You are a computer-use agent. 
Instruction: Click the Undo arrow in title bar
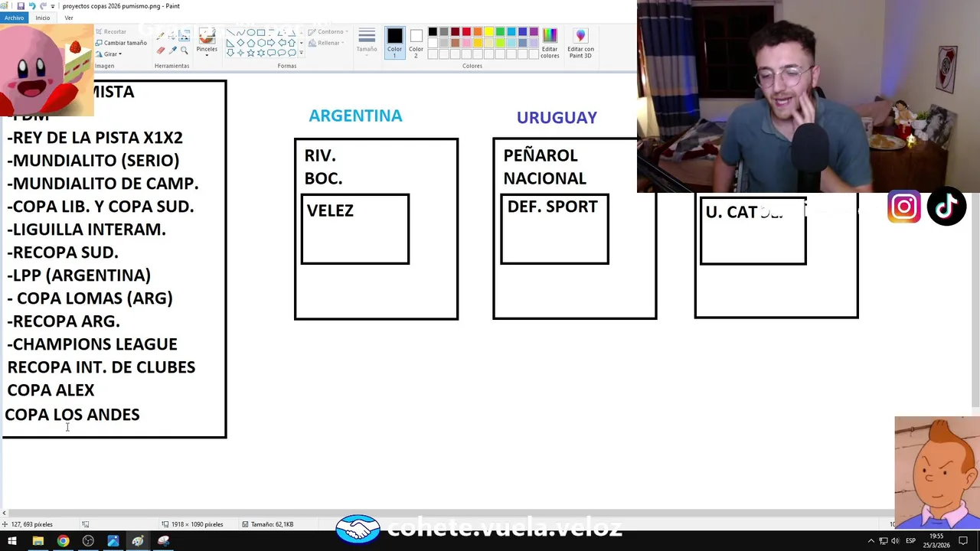32,6
